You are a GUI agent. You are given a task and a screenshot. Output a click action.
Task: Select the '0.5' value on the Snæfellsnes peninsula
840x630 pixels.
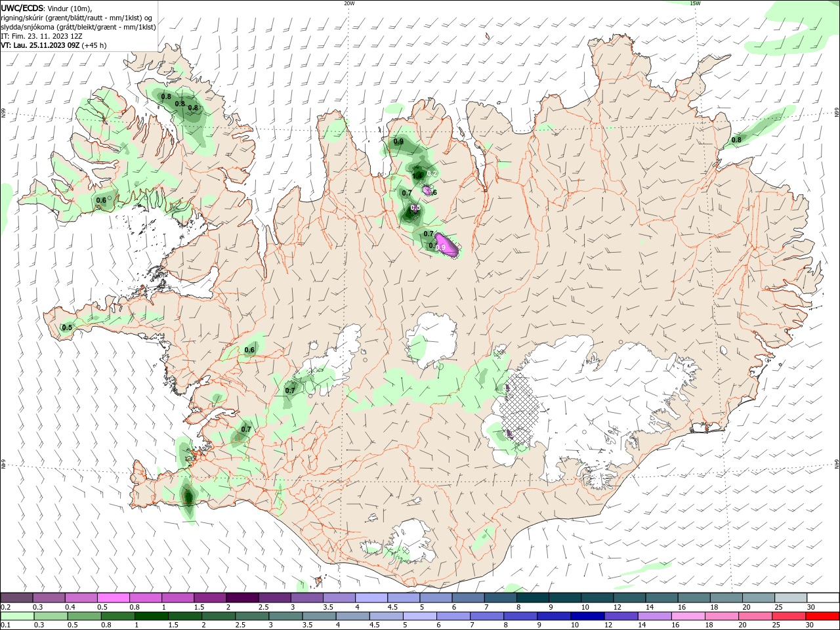[67, 327]
